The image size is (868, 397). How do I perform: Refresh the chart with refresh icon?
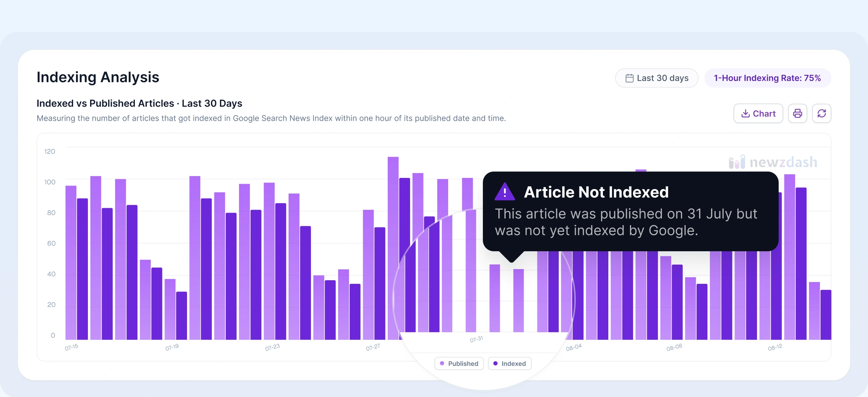coord(821,114)
